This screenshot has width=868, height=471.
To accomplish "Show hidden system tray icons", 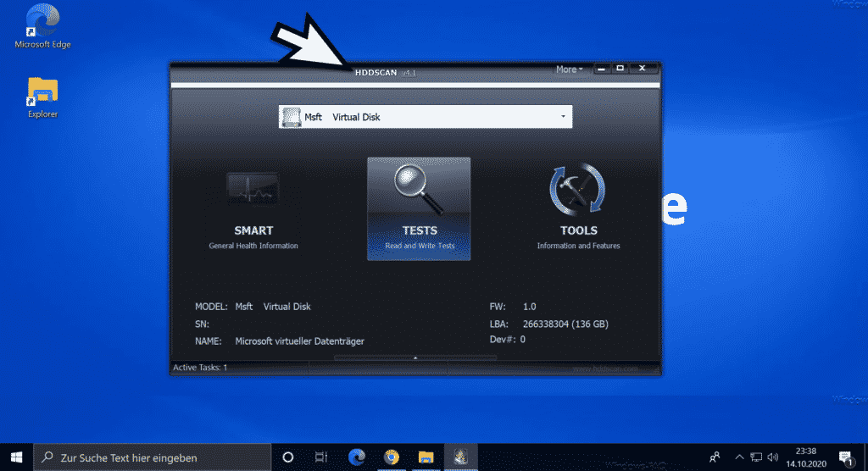I will point(739,457).
